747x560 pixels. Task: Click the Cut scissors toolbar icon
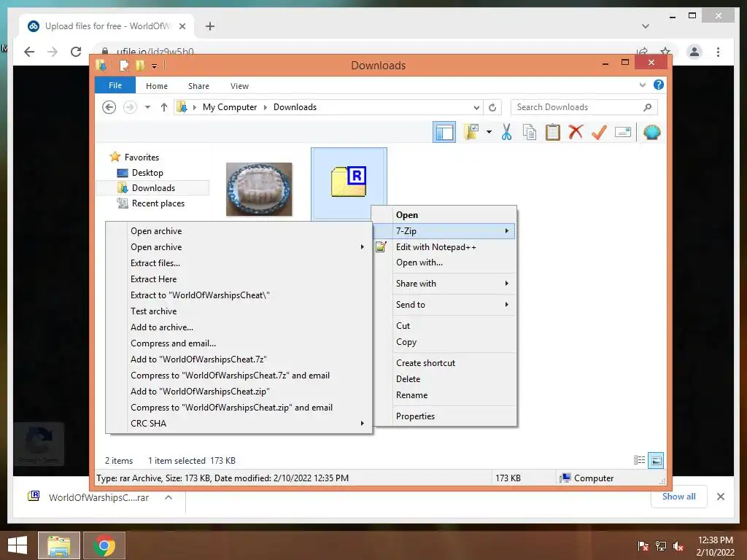pyautogui.click(x=506, y=132)
